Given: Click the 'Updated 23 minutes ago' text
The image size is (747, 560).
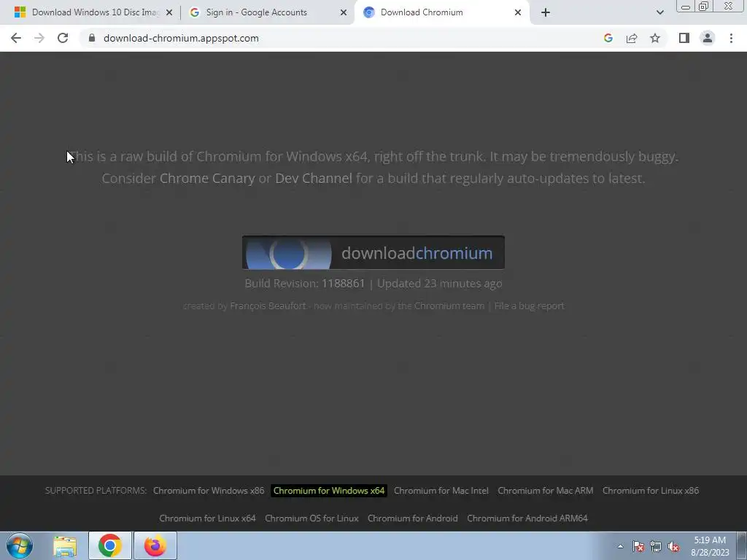Looking at the screenshot, I should [439, 284].
